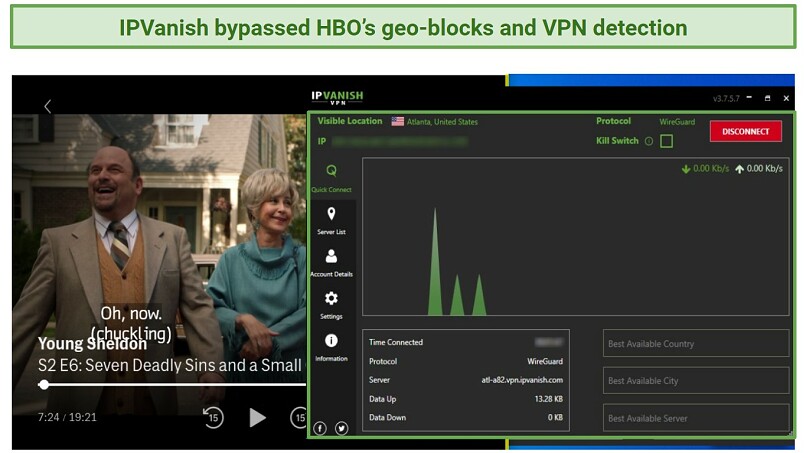
Task: Open the Settings gear tab
Action: (332, 305)
